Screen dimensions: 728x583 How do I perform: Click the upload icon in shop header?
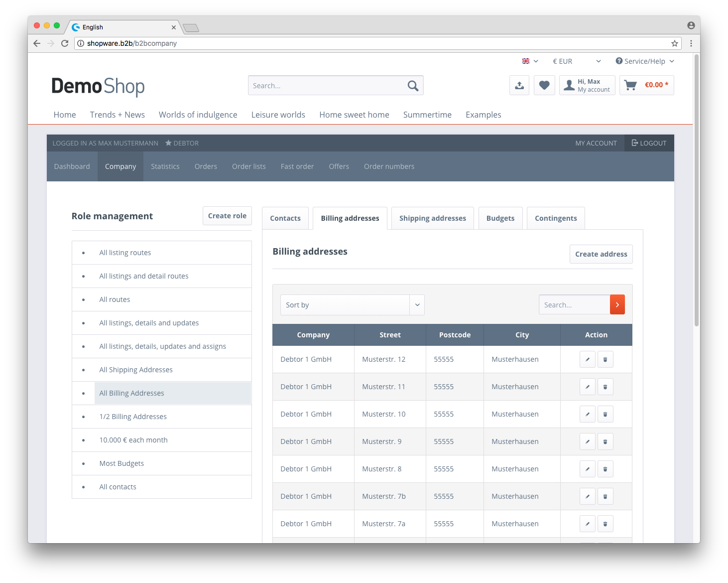point(519,85)
